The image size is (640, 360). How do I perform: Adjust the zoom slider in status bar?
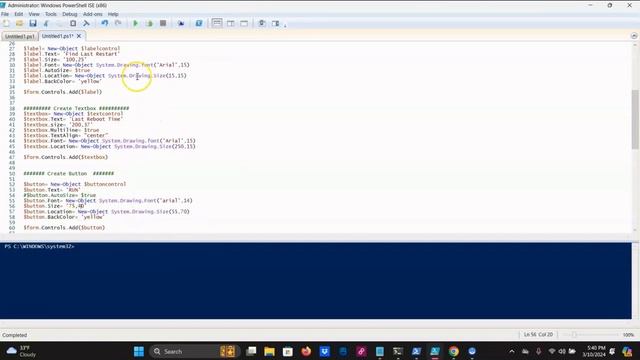tap(574, 335)
